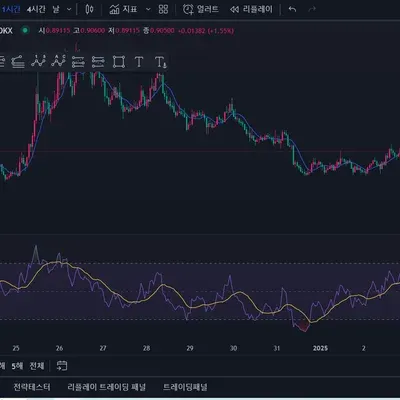The image size is (400, 400).
Task: Open the indicator templates grid icon
Action: [163, 9]
